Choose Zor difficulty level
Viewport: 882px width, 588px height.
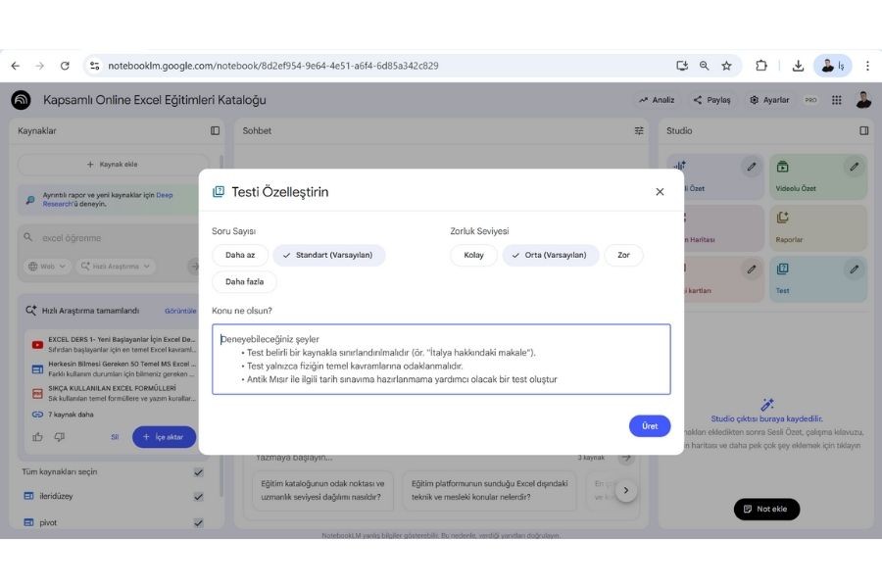point(623,255)
